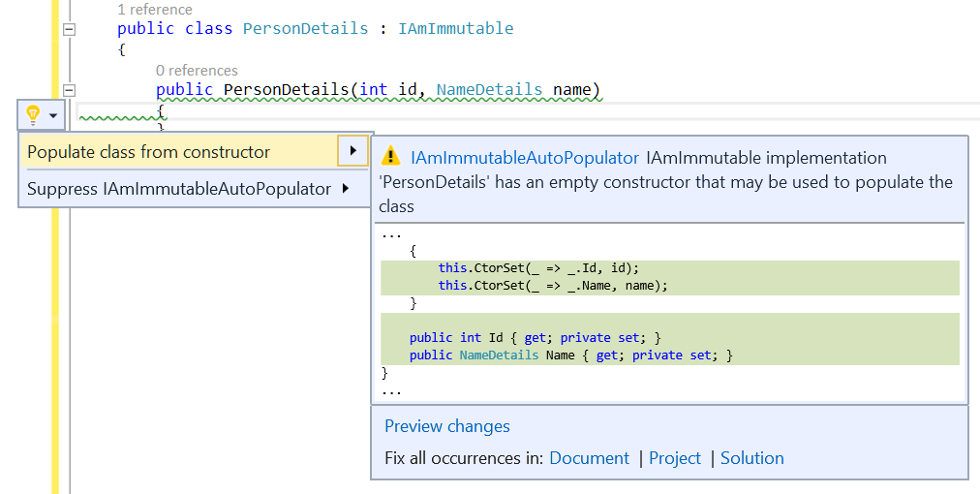This screenshot has height=494, width=980.
Task: Click the Preview changes link
Action: pyautogui.click(x=447, y=426)
